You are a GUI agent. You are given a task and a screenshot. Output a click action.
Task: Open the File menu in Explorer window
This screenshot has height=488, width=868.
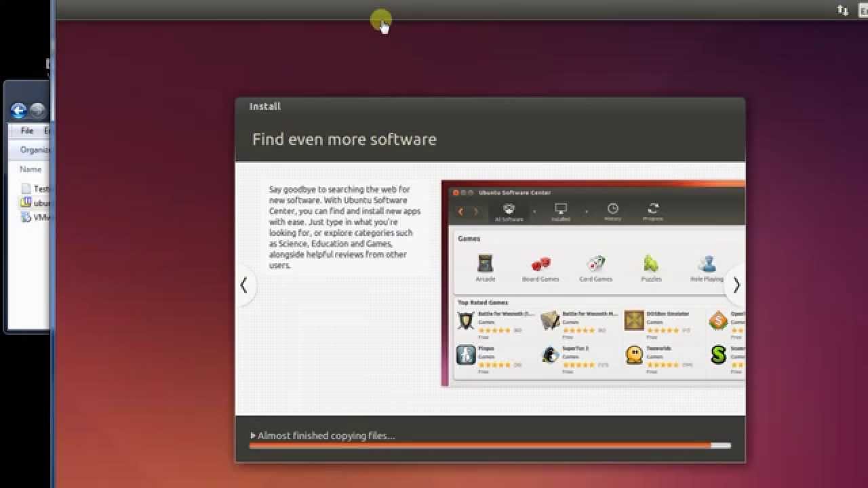[27, 131]
